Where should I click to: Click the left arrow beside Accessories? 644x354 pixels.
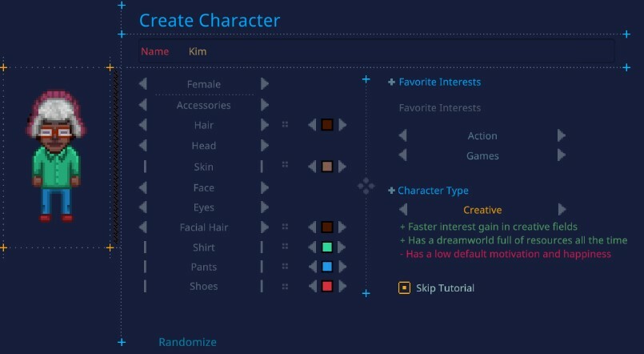coord(143,105)
